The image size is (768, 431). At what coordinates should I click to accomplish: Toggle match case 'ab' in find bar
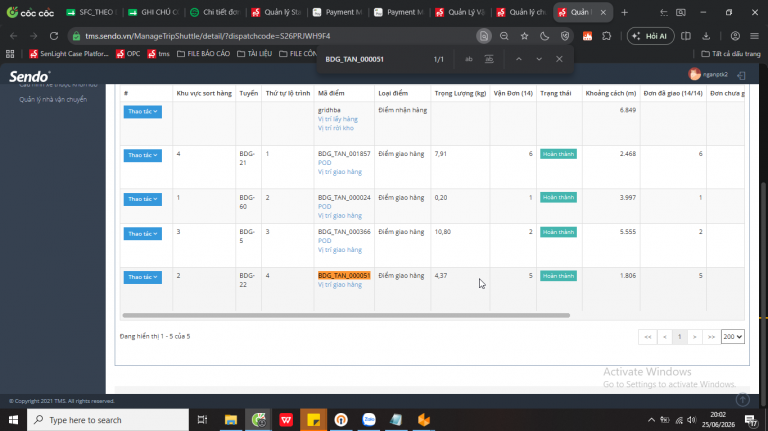point(469,59)
